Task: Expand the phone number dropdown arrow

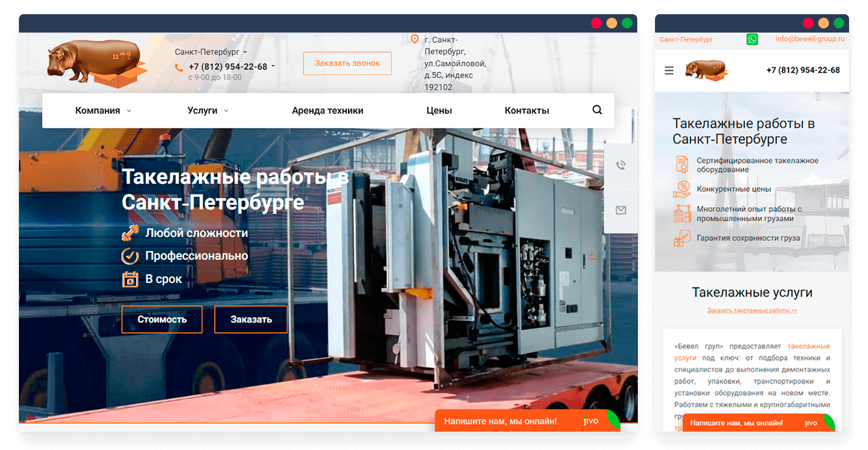Action: click(273, 67)
